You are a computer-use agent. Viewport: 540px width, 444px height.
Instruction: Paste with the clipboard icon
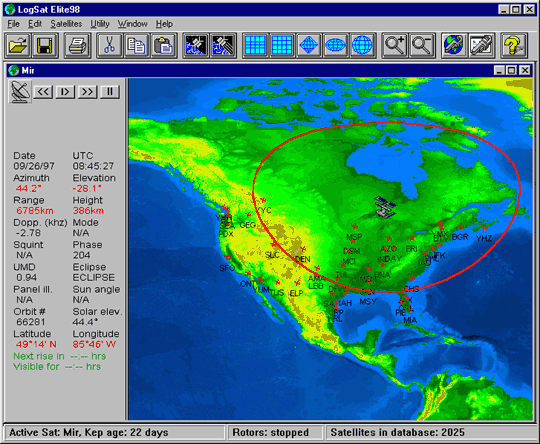(164, 45)
